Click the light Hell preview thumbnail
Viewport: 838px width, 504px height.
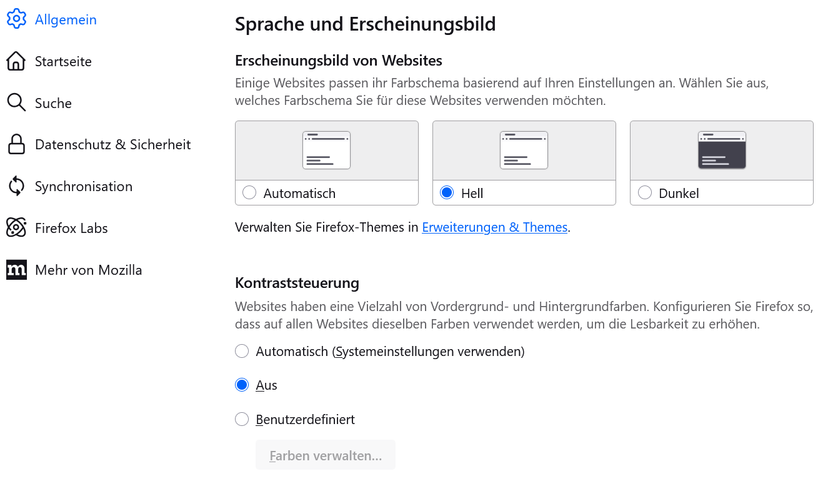[x=524, y=150]
